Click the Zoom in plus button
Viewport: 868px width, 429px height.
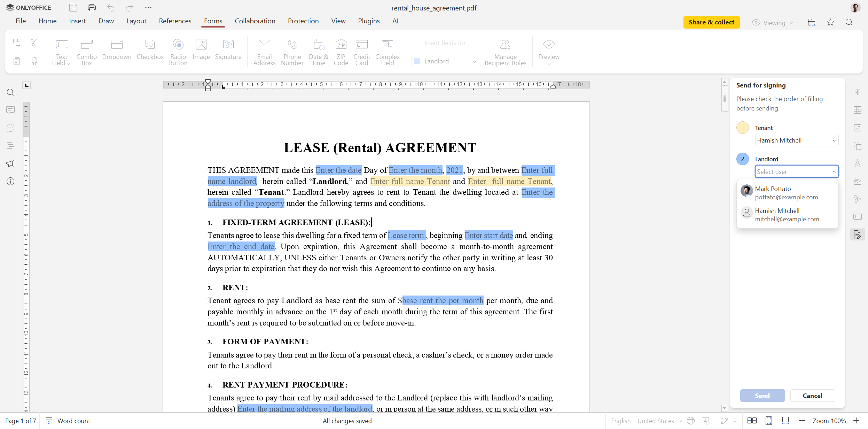pyautogui.click(x=856, y=421)
